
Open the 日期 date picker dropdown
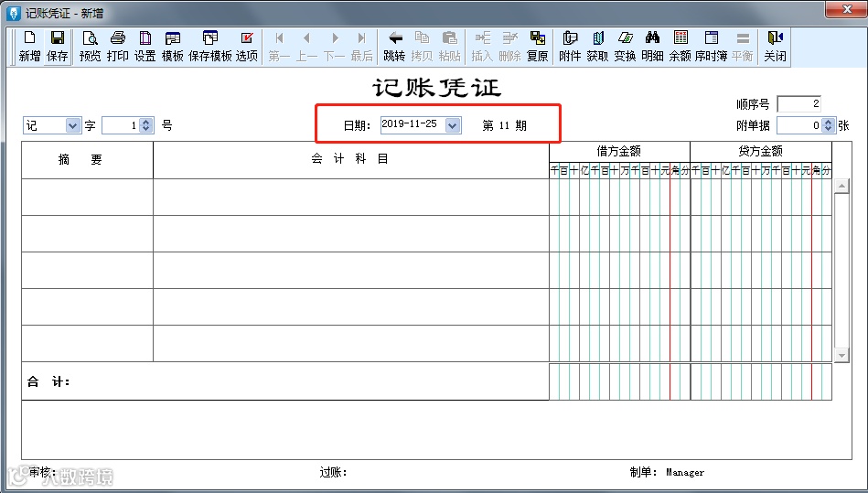coord(453,125)
